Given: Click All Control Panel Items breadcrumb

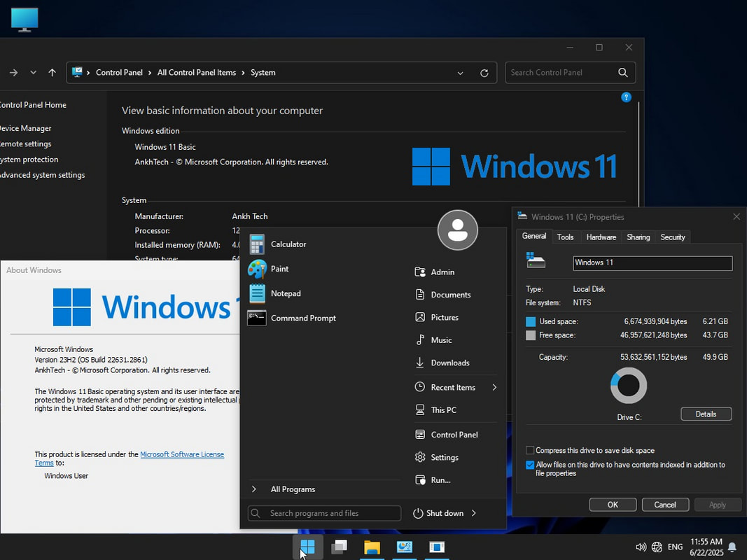Looking at the screenshot, I should tap(197, 72).
